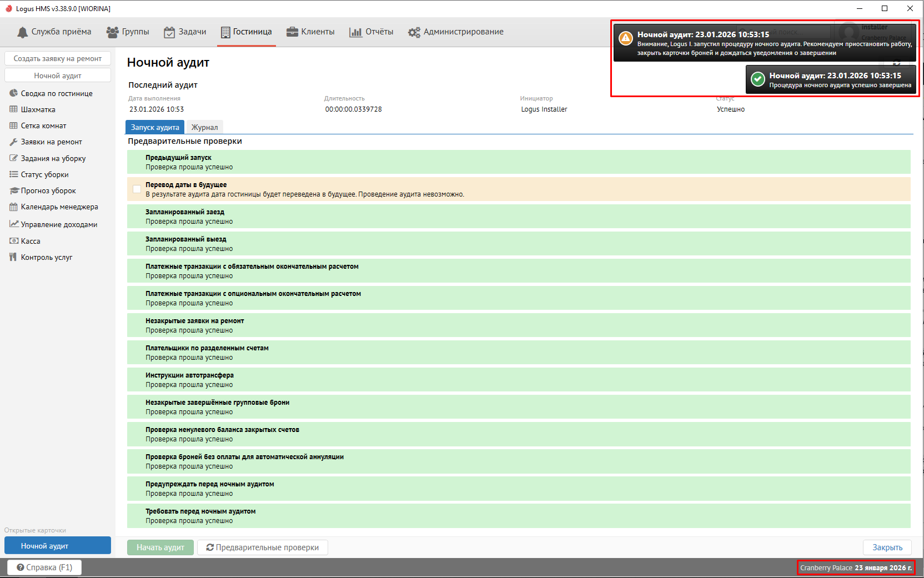Open the Служба приёма menu
Viewport: 924px width, 578px height.
tap(54, 32)
